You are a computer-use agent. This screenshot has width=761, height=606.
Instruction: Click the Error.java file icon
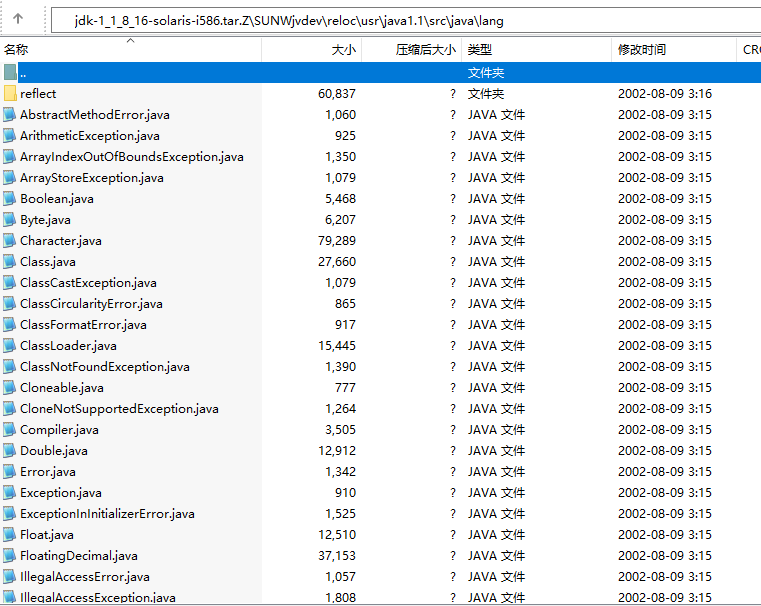[x=10, y=472]
